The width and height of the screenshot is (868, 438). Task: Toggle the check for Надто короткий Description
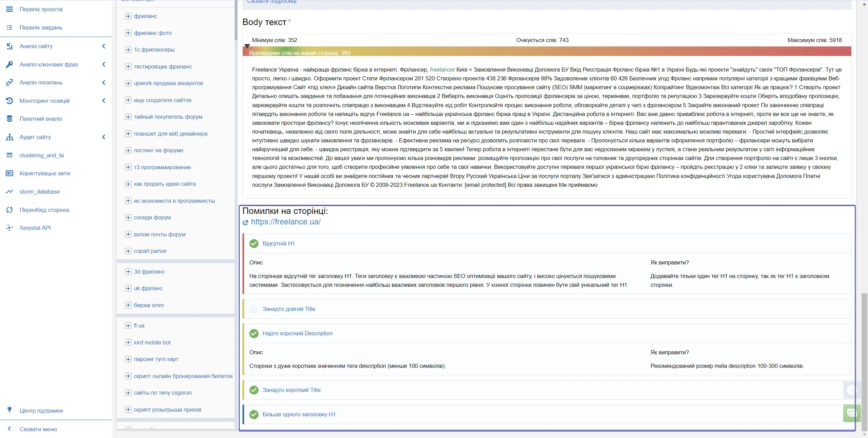pos(254,333)
